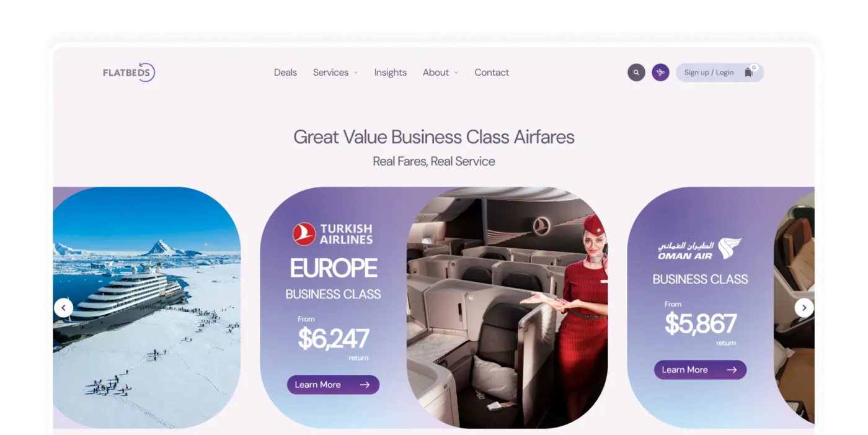Open the shopping cart icon
Image resolution: width=868 pixels, height=435 pixels.
[x=749, y=72]
